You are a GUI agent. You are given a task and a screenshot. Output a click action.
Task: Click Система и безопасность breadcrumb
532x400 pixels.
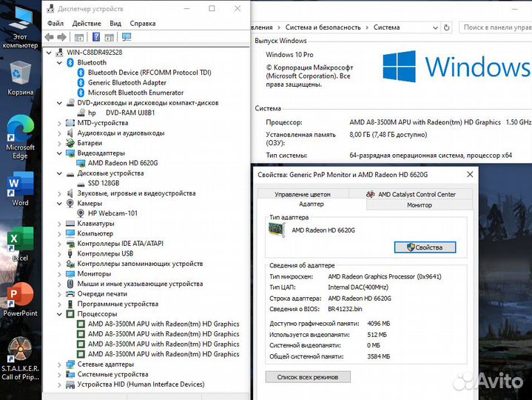323,27
